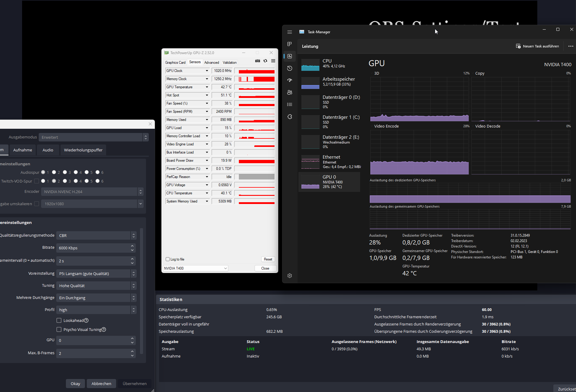This screenshot has height=392, width=576.
Task: Click the Lookahead help question mark
Action: pyautogui.click(x=86, y=320)
